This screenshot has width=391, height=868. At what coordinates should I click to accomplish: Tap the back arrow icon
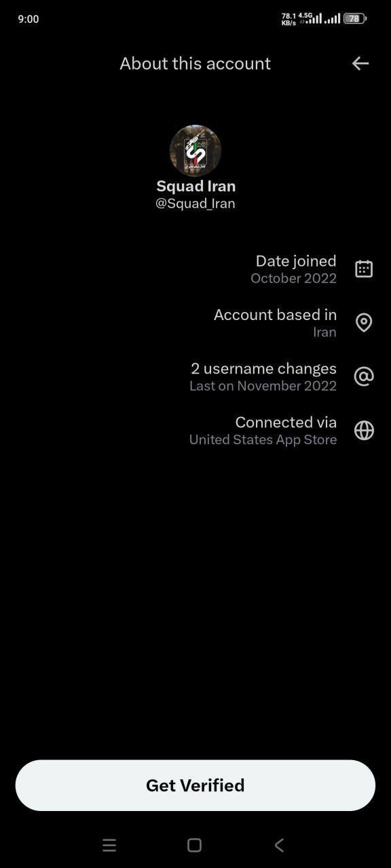tap(360, 64)
